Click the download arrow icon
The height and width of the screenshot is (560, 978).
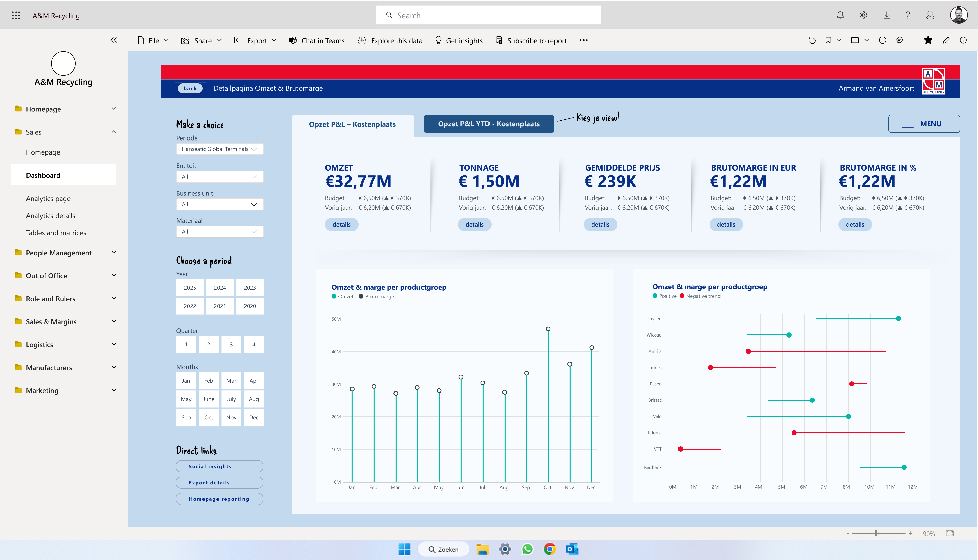click(x=886, y=15)
